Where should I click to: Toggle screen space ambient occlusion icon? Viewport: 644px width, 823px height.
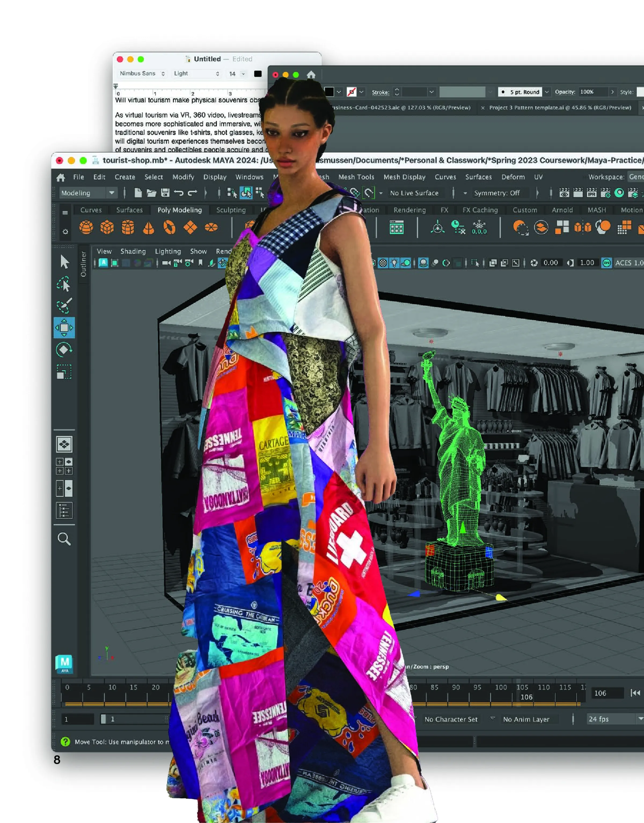pyautogui.click(x=423, y=263)
